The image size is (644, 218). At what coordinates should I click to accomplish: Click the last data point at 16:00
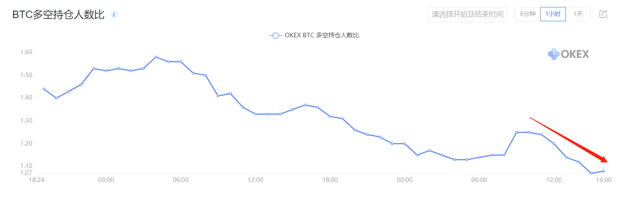(x=603, y=171)
